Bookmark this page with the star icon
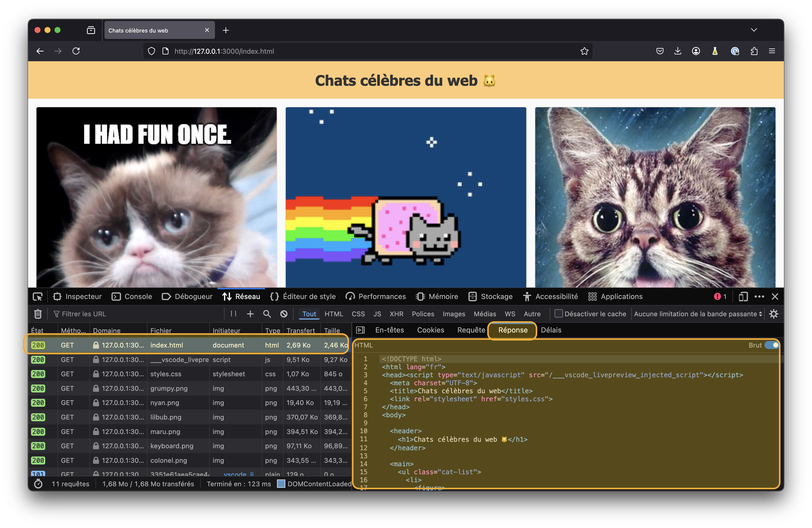Screen dimensions: 812x528 584,51
